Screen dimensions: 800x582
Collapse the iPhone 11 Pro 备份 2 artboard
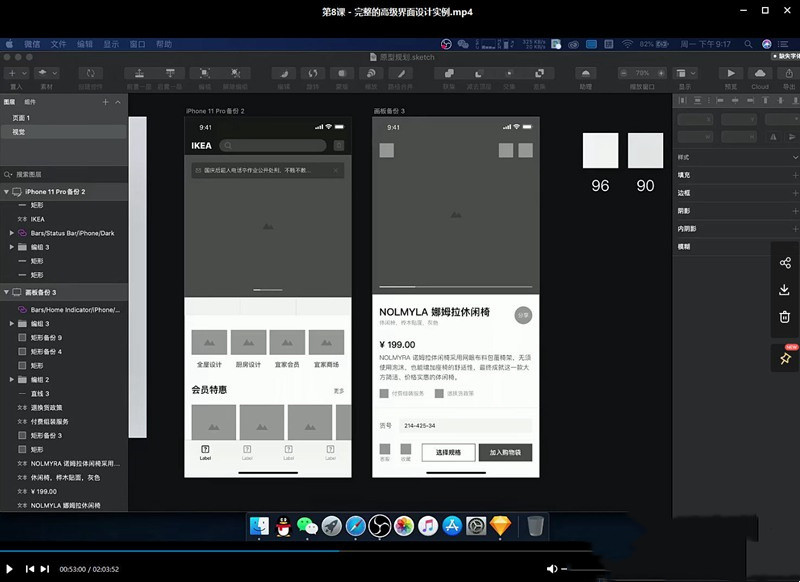(x=6, y=191)
